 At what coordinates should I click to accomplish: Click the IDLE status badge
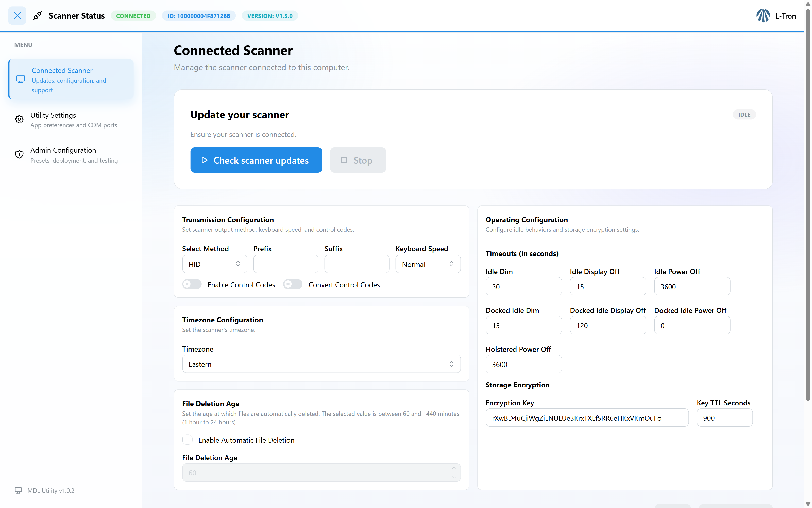pos(744,115)
